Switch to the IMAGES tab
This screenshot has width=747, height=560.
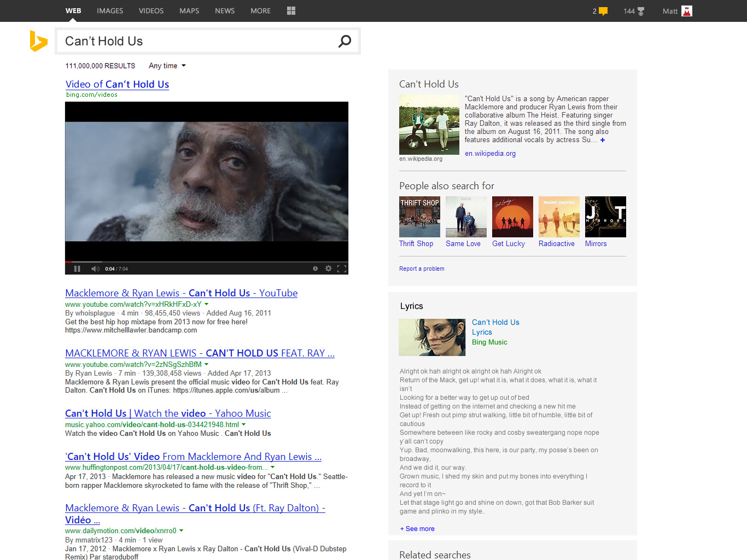pyautogui.click(x=110, y=11)
